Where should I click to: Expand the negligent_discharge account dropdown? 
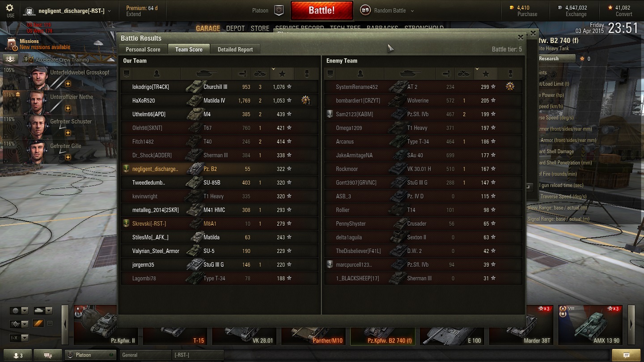tap(110, 11)
